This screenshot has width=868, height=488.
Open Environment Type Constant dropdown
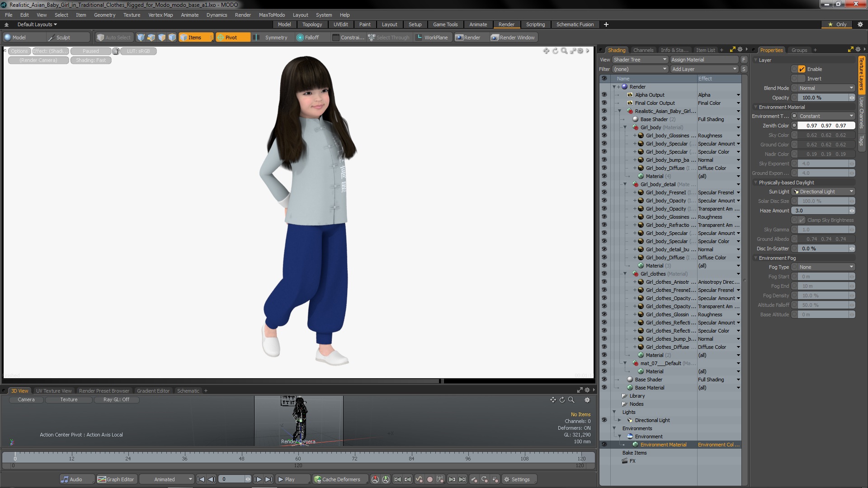[x=826, y=116]
